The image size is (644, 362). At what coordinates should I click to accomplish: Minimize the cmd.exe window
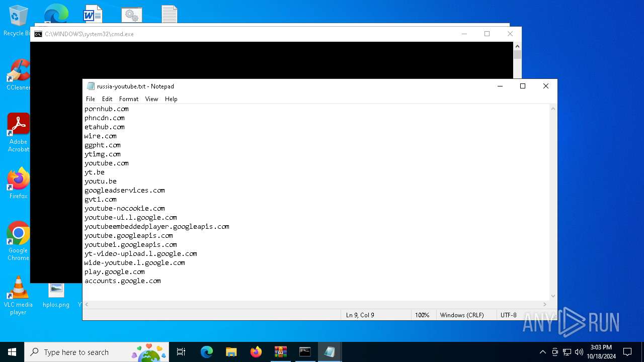(464, 34)
